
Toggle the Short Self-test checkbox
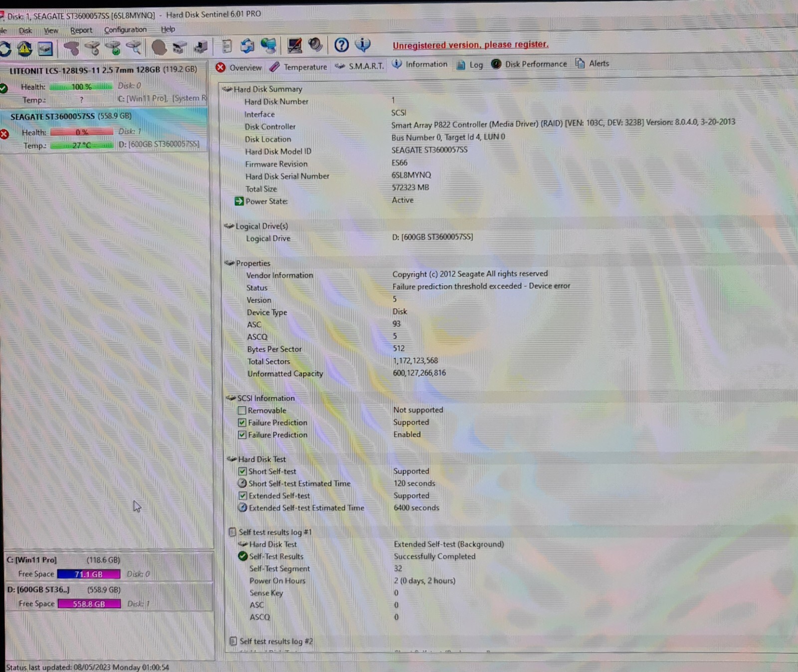pos(242,471)
